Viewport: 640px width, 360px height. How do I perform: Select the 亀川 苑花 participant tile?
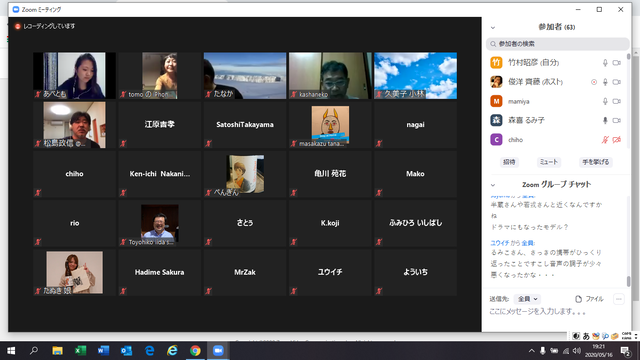click(330, 174)
